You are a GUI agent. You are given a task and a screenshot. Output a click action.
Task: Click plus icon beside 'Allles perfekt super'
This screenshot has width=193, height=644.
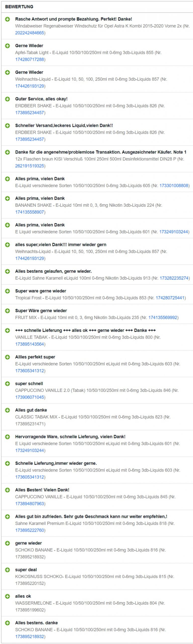8,357
